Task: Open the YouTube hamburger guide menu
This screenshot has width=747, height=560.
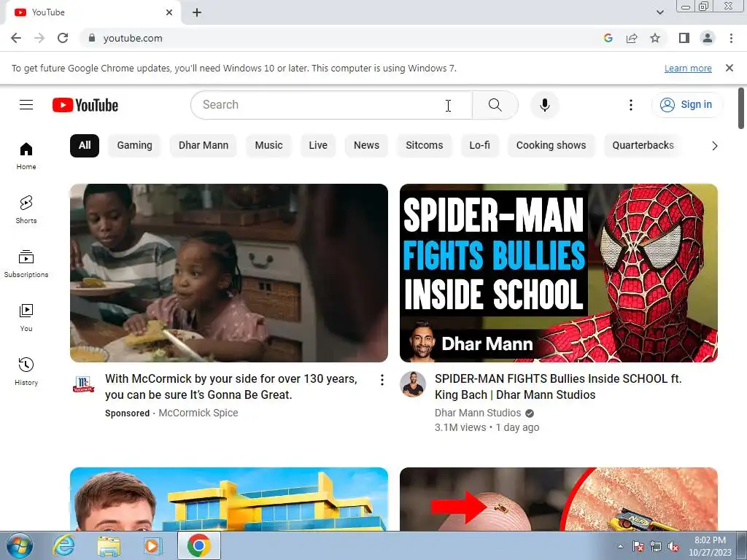Action: point(26,105)
